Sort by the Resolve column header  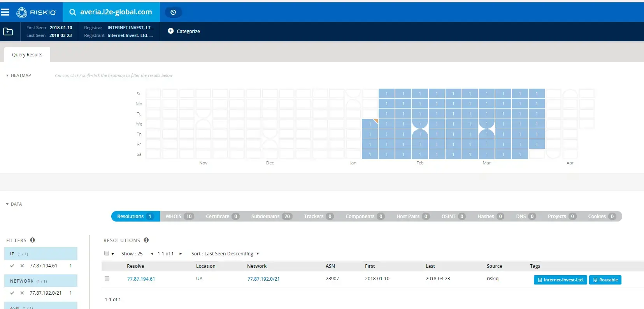click(135, 266)
